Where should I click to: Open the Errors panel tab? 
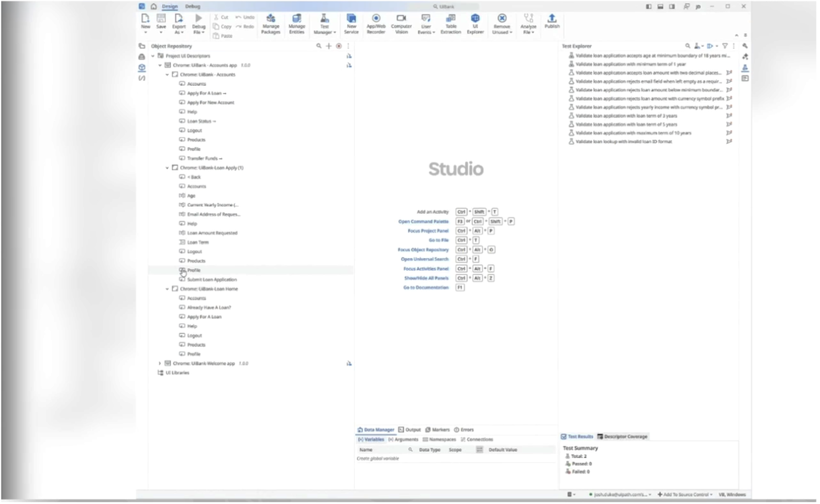tap(464, 429)
